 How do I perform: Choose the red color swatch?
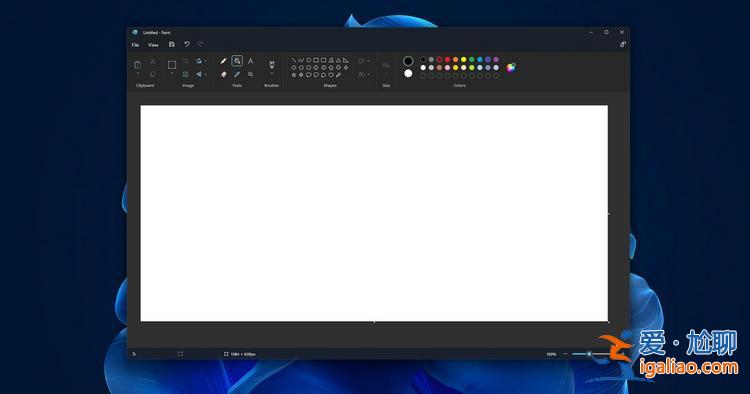(x=447, y=60)
